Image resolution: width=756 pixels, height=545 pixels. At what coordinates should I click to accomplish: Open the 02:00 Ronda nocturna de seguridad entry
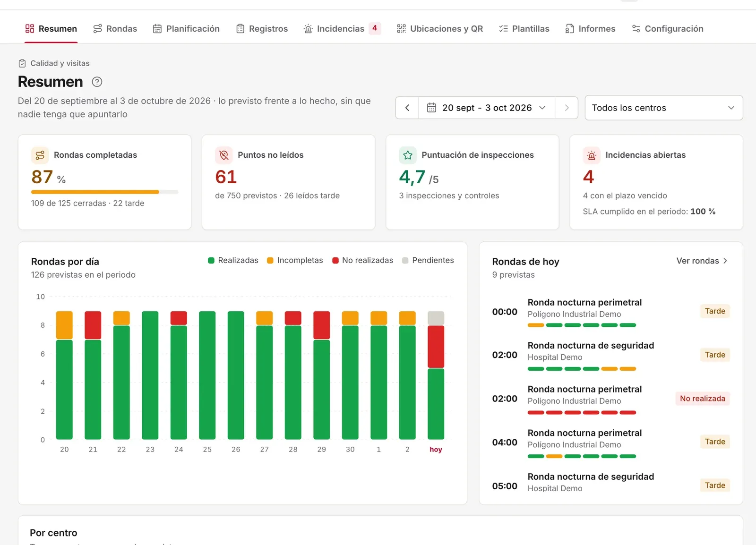pos(611,355)
